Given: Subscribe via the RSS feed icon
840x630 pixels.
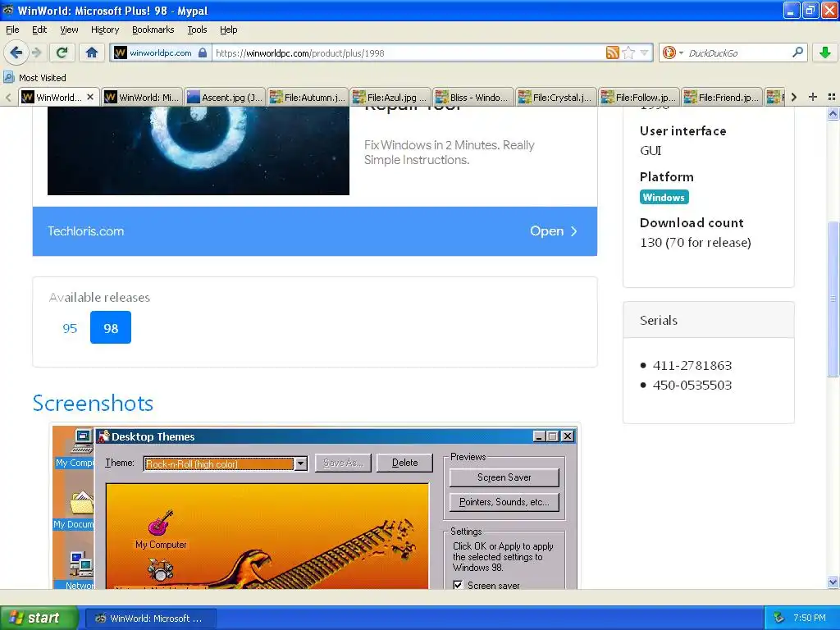Looking at the screenshot, I should [612, 52].
